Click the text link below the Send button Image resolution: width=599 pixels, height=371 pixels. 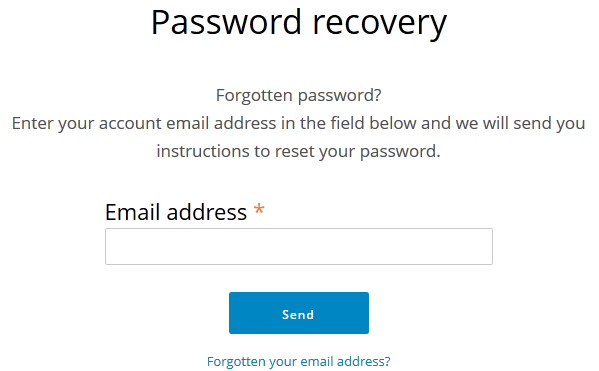[299, 361]
